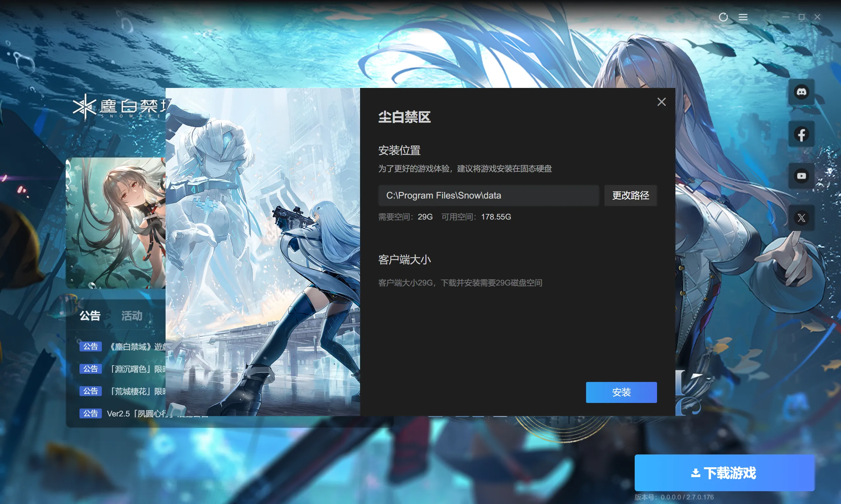Click the 下载游戏 download game button
The width and height of the screenshot is (841, 504).
click(x=724, y=473)
